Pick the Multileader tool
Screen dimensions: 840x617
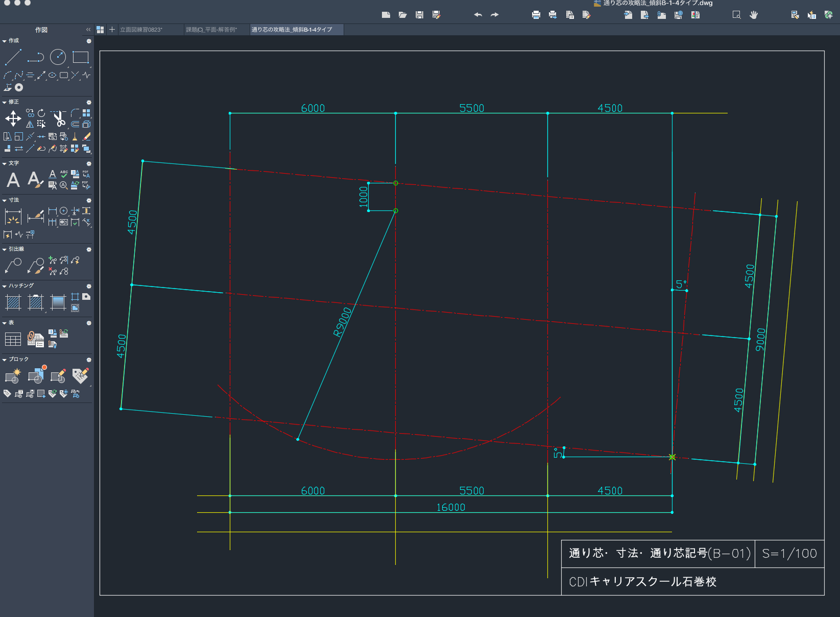(x=13, y=266)
